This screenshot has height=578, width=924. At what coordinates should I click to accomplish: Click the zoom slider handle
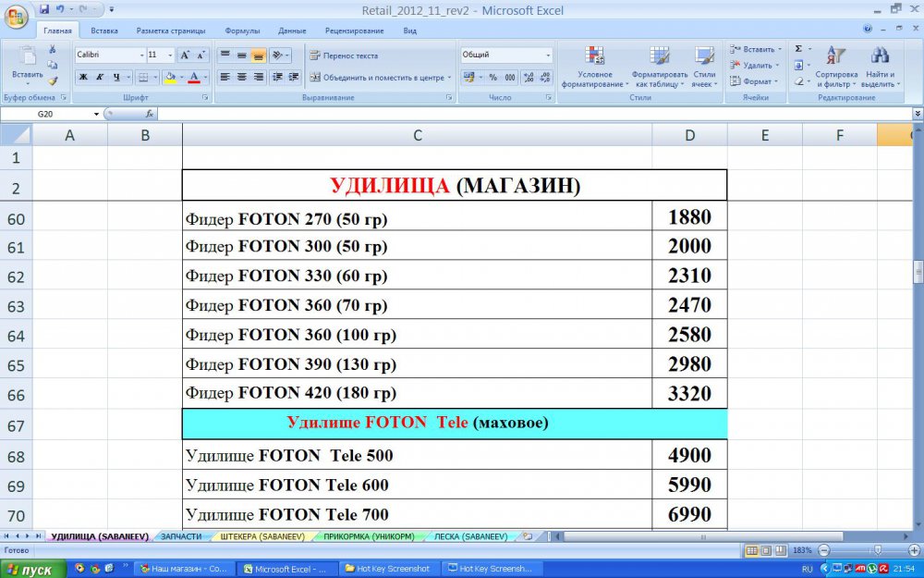click(878, 550)
